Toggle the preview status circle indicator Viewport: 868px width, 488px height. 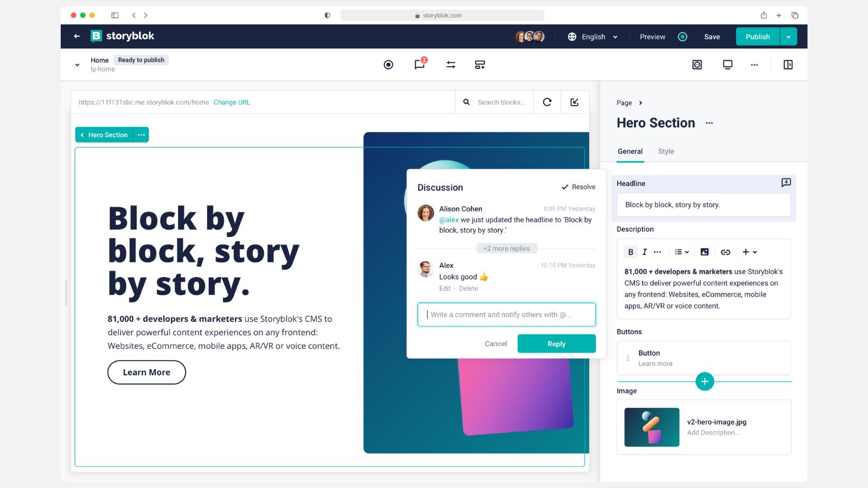pyautogui.click(x=682, y=37)
